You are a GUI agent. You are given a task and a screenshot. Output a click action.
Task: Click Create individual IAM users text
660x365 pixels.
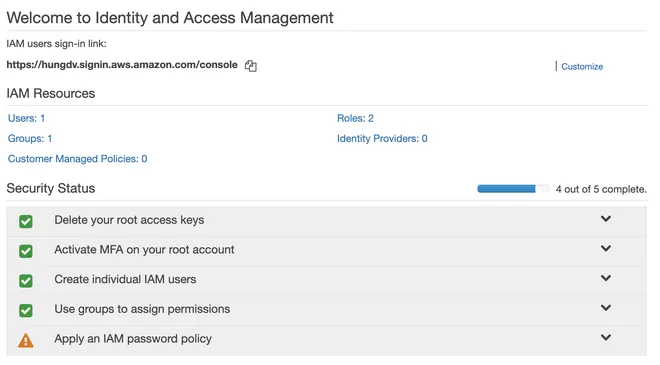click(x=125, y=279)
